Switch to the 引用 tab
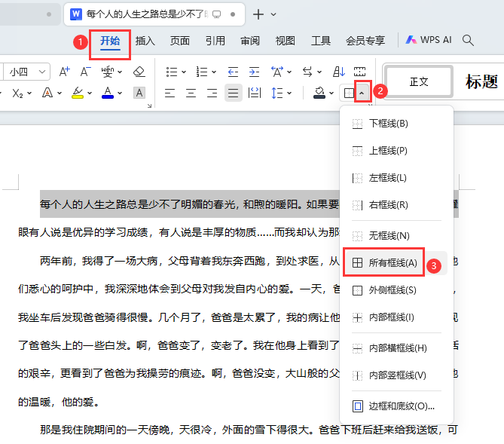 215,41
